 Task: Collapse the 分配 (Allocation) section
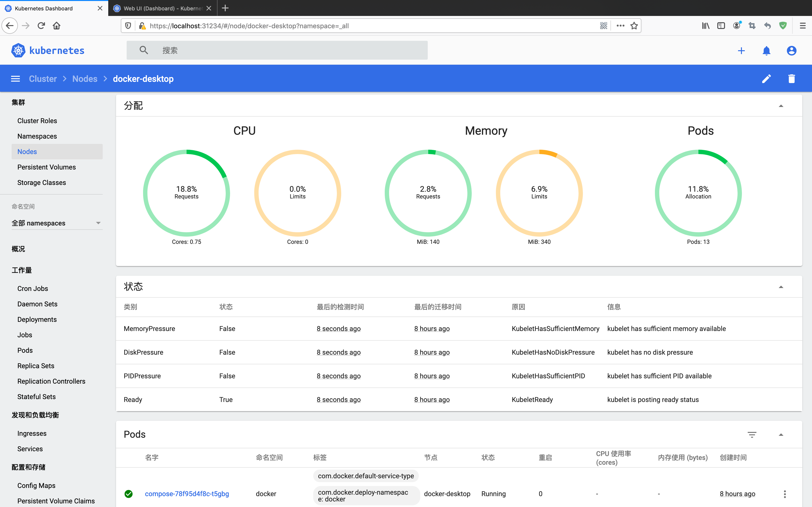point(781,106)
